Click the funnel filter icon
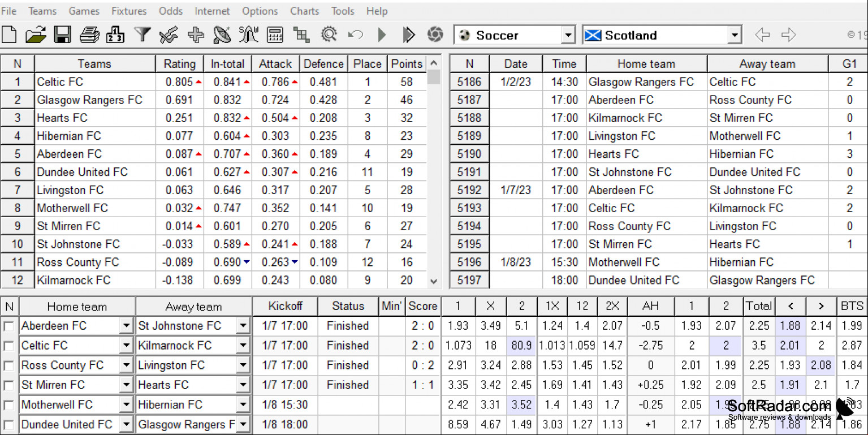The width and height of the screenshot is (868, 435). coord(142,35)
